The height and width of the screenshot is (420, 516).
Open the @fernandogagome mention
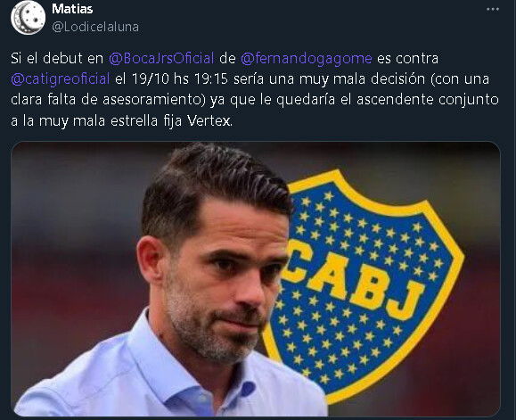[x=307, y=58]
